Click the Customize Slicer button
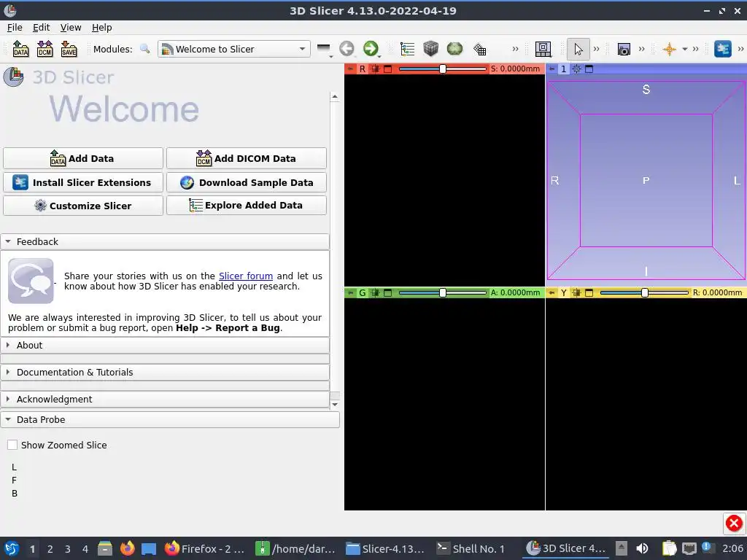The width and height of the screenshot is (747, 560). coord(83,206)
